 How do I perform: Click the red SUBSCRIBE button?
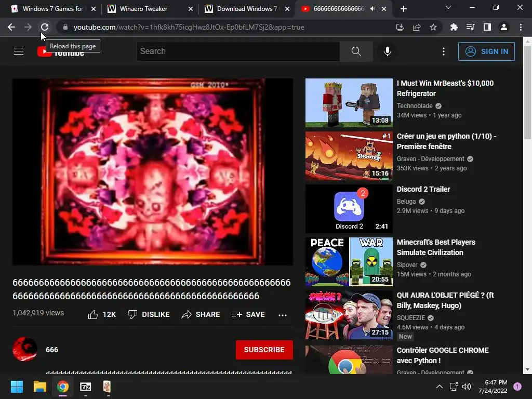[264, 350]
